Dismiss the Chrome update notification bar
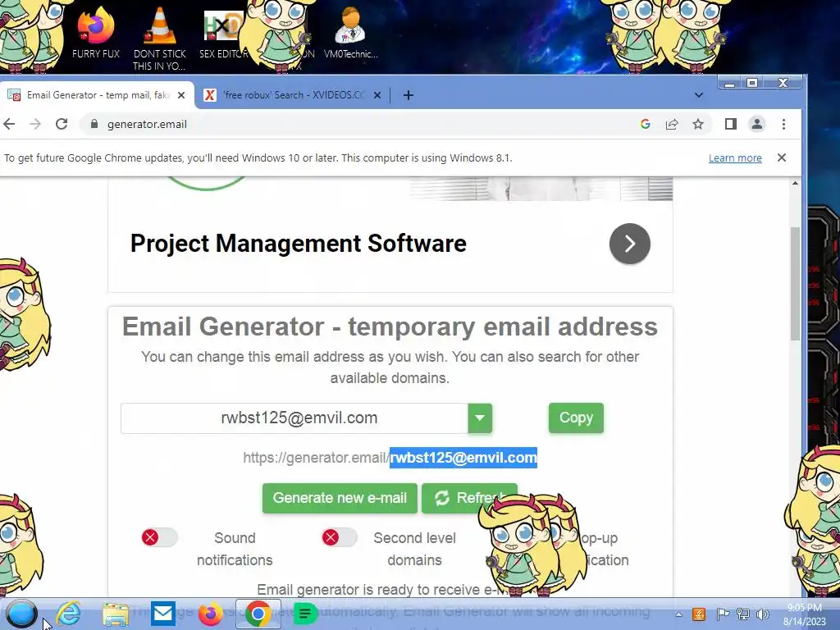The image size is (840, 630). [782, 158]
